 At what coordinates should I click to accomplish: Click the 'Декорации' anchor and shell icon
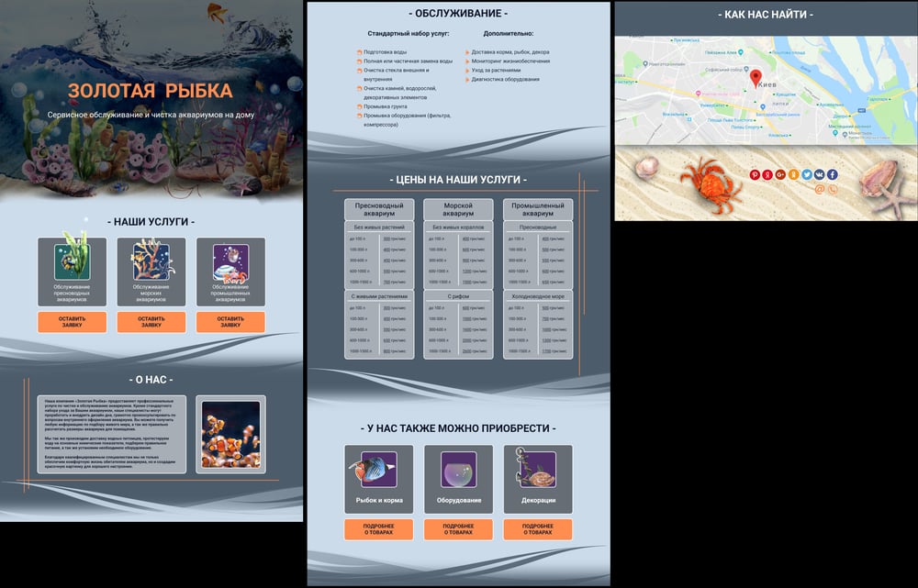click(536, 468)
